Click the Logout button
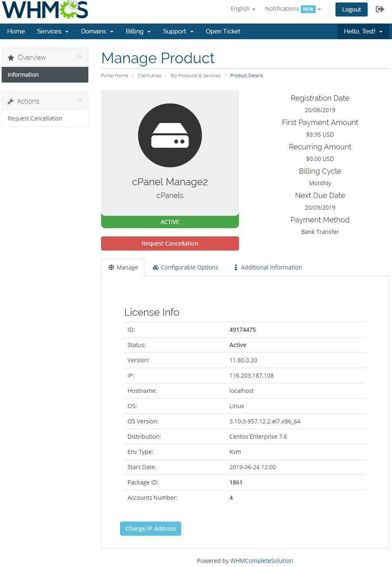This screenshot has width=392, height=567. pos(352,9)
